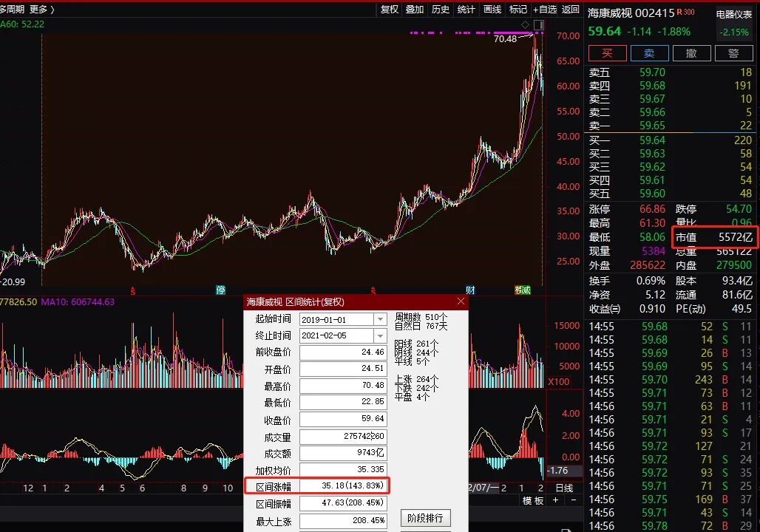Click the 加权均价 value 35.335
Image resolution: width=760 pixels, height=532 pixels.
coord(343,469)
